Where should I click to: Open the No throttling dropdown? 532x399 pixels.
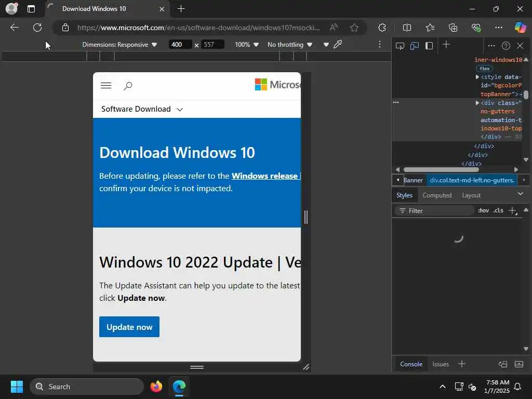click(x=290, y=45)
